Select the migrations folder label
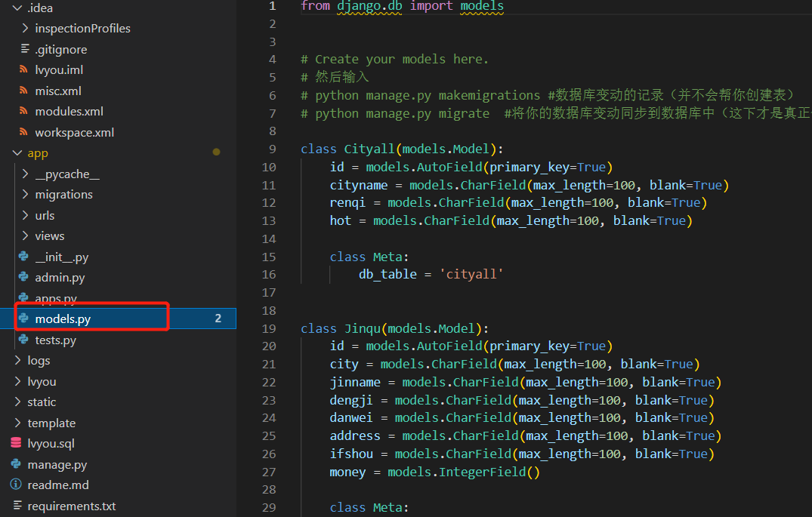812x517 pixels. click(x=64, y=195)
